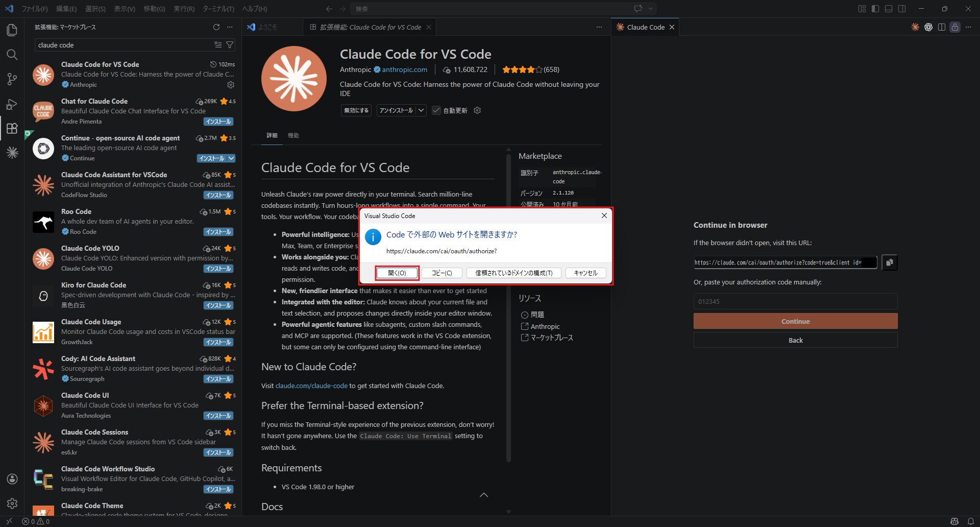
Task: Click the claude.com/claude-code link
Action: coord(311,386)
